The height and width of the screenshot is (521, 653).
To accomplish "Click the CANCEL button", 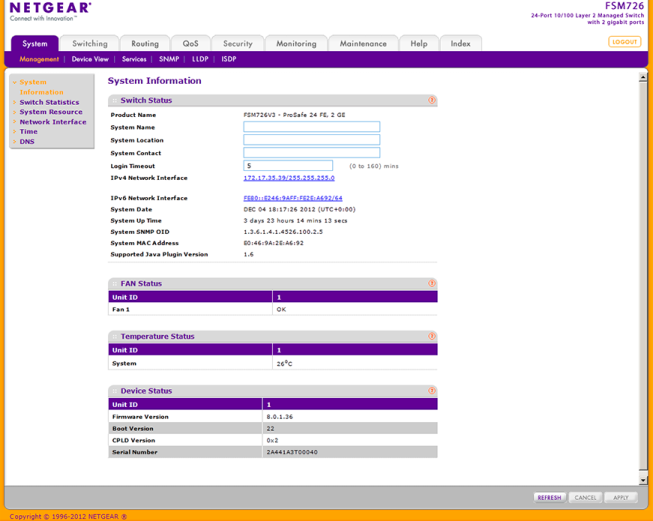I will [585, 498].
